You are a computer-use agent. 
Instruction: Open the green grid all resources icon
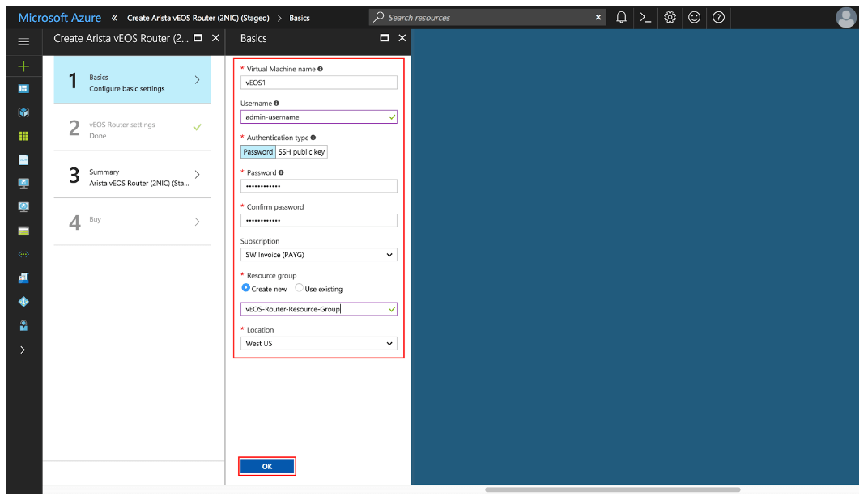pos(23,136)
